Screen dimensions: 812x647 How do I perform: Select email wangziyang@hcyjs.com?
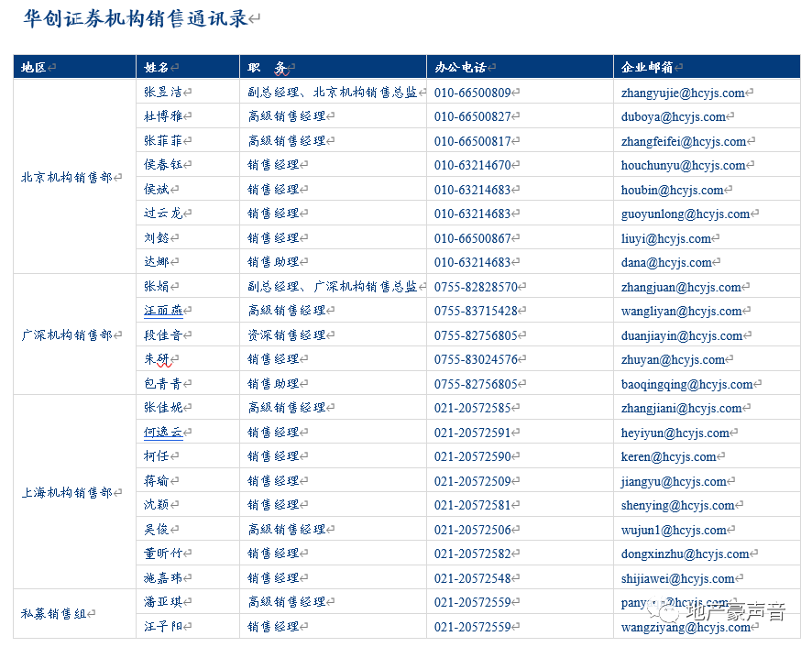point(686,628)
